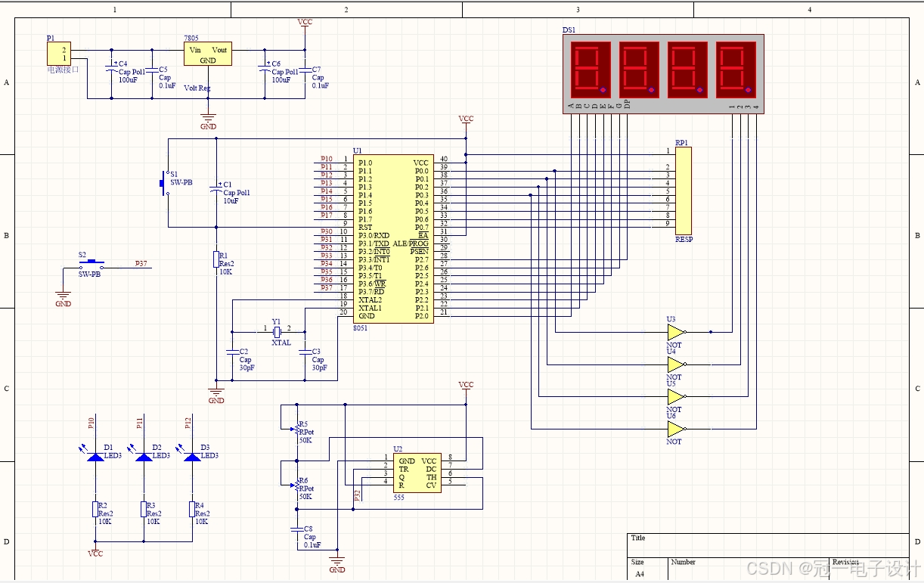This screenshot has height=583, width=924.
Task: Select the U1 8051 microcontroller body
Action: point(393,239)
